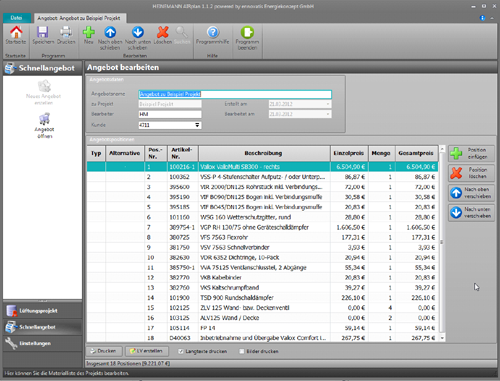Image resolution: width=500 pixels, height=381 pixels.
Task: Select row VKB Kabelbinder
Action: 262,277
